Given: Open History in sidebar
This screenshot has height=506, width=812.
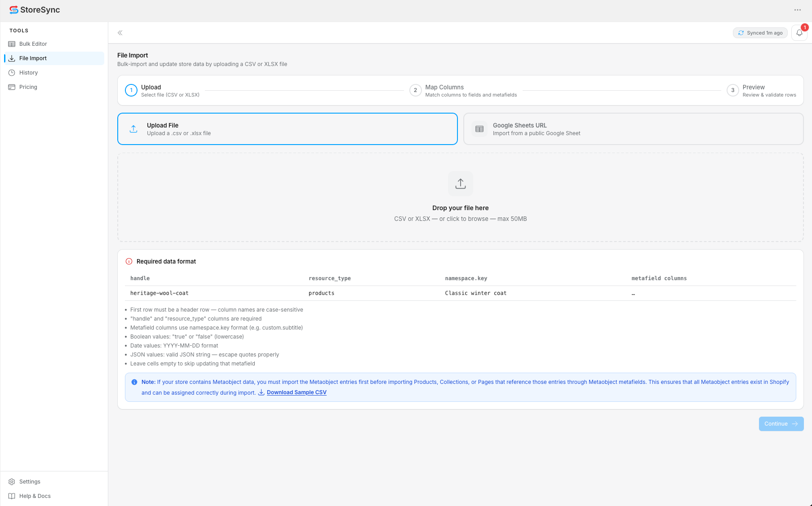Looking at the screenshot, I should pos(54,73).
